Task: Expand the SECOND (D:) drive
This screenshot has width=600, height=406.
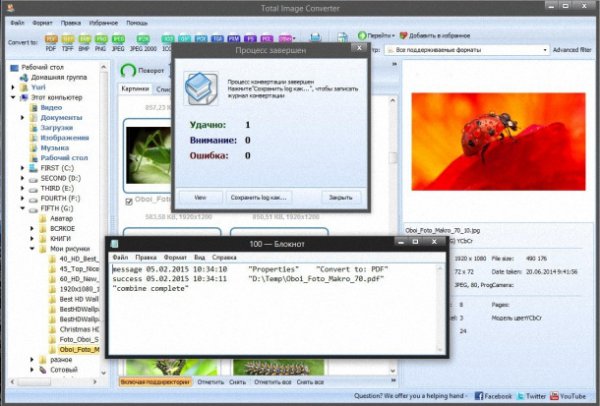Action: [x=23, y=178]
